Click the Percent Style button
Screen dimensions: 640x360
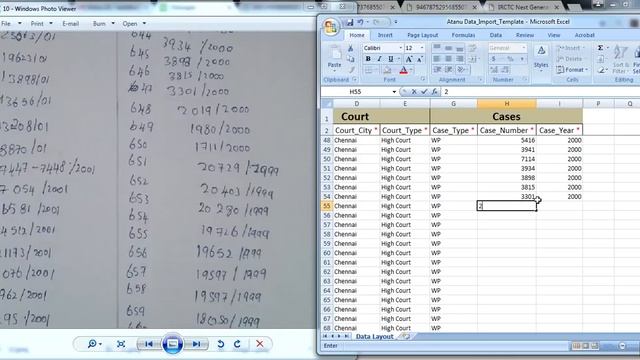(510, 59)
